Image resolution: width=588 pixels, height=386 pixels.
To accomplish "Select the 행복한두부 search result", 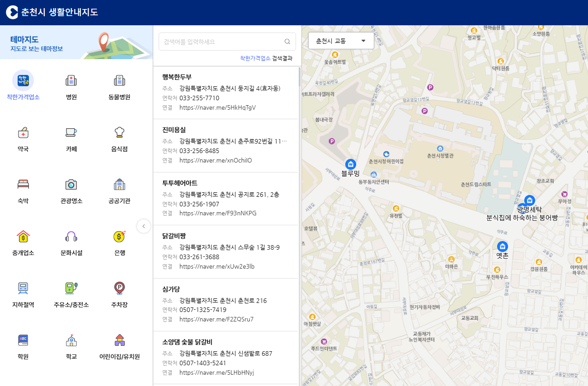I will [177, 77].
